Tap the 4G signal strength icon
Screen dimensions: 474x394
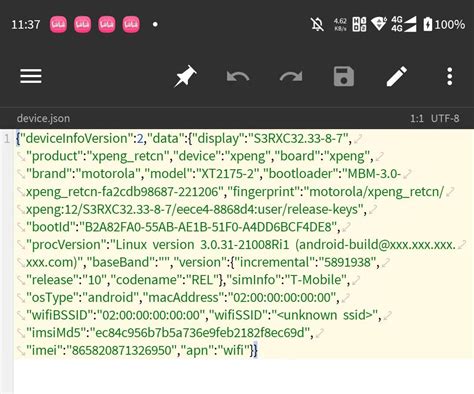(x=404, y=24)
